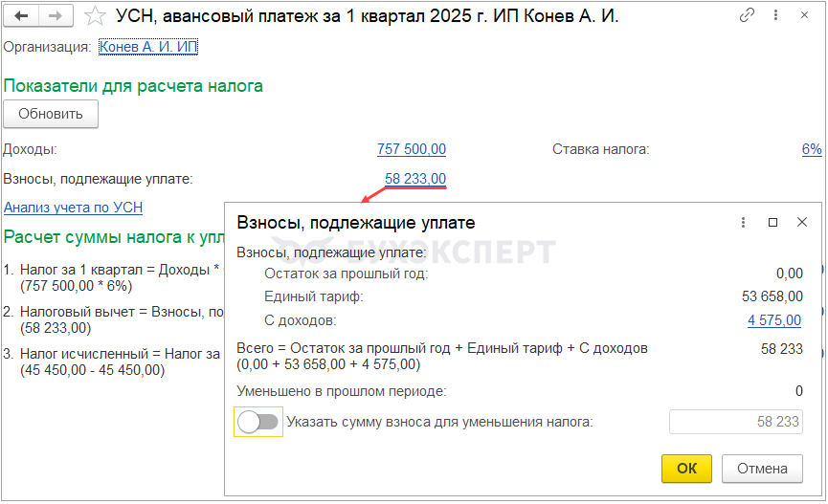Confirm dialog with OK button
This screenshot has width=828, height=504.
click(x=686, y=469)
